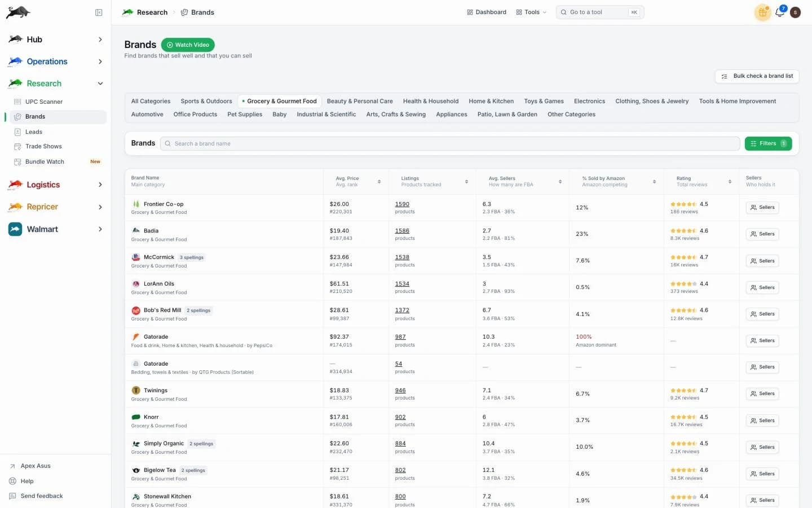Viewport: 812px width, 508px height.
Task: Click the Knorr brand logo
Action: pyautogui.click(x=136, y=417)
